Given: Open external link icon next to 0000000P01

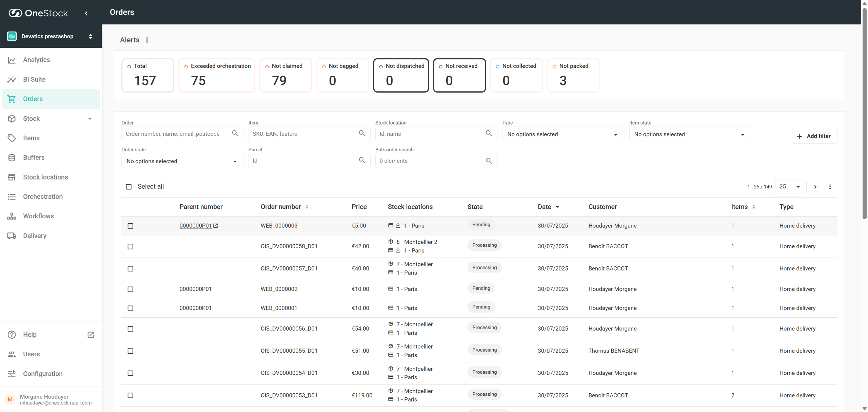Looking at the screenshot, I should click(216, 226).
